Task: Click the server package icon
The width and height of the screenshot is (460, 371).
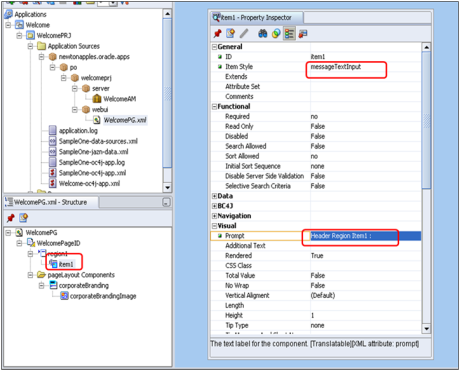Action: point(86,88)
